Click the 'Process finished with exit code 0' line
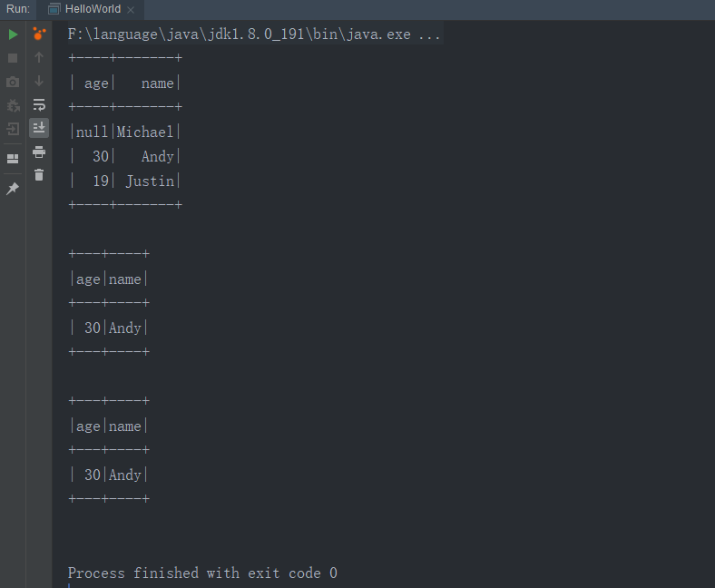 [x=202, y=573]
